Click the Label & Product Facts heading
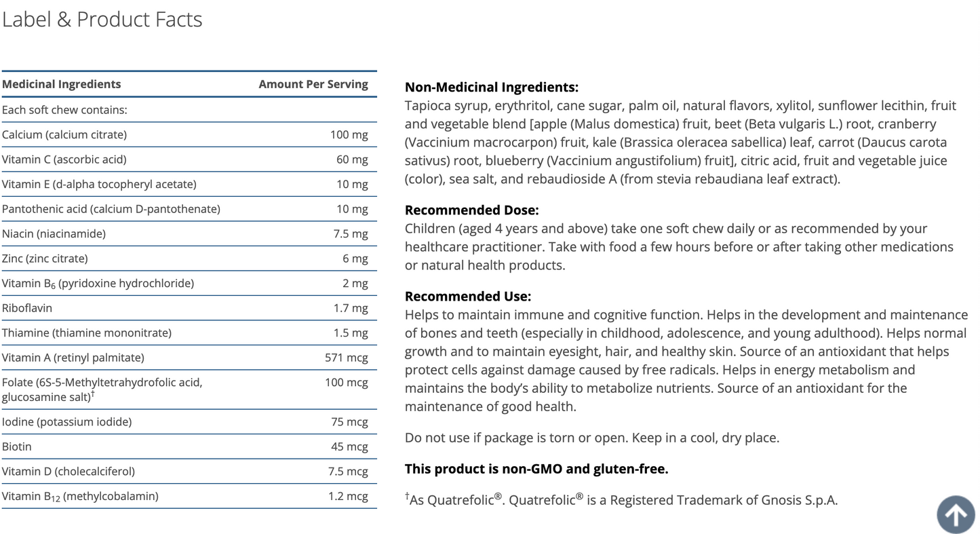Image resolution: width=980 pixels, height=534 pixels. pyautogui.click(x=102, y=20)
